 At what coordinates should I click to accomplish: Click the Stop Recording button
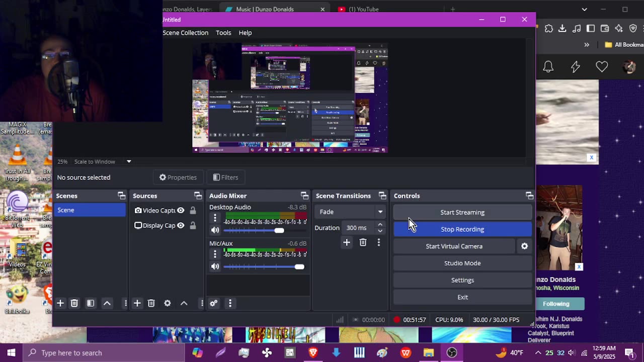coord(462,229)
